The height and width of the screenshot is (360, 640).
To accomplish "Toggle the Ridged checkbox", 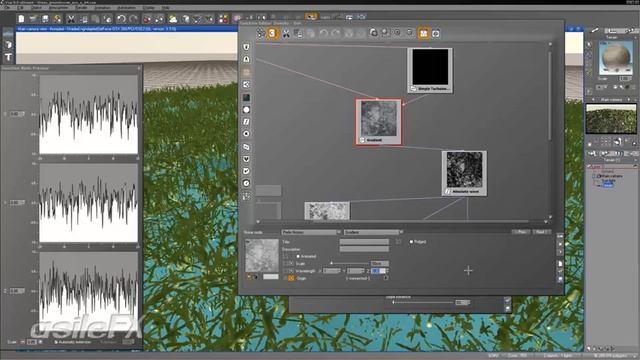I will [411, 242].
